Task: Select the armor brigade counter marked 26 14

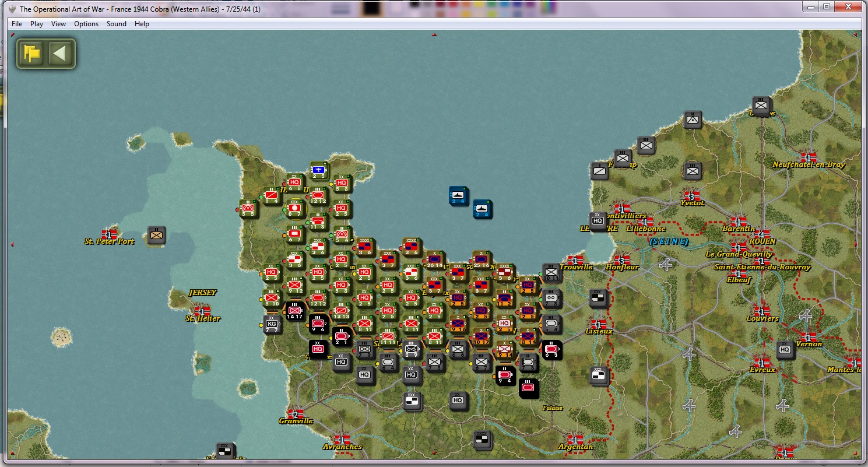Action: (x=435, y=260)
